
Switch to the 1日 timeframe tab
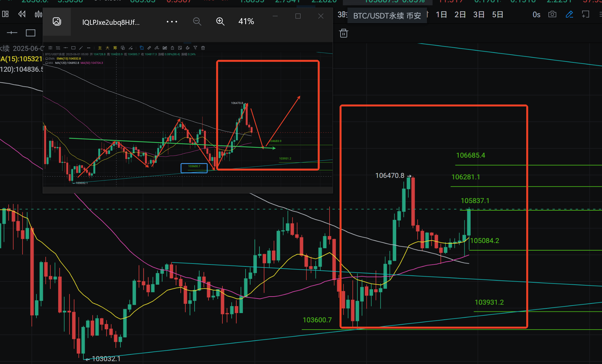coord(441,14)
